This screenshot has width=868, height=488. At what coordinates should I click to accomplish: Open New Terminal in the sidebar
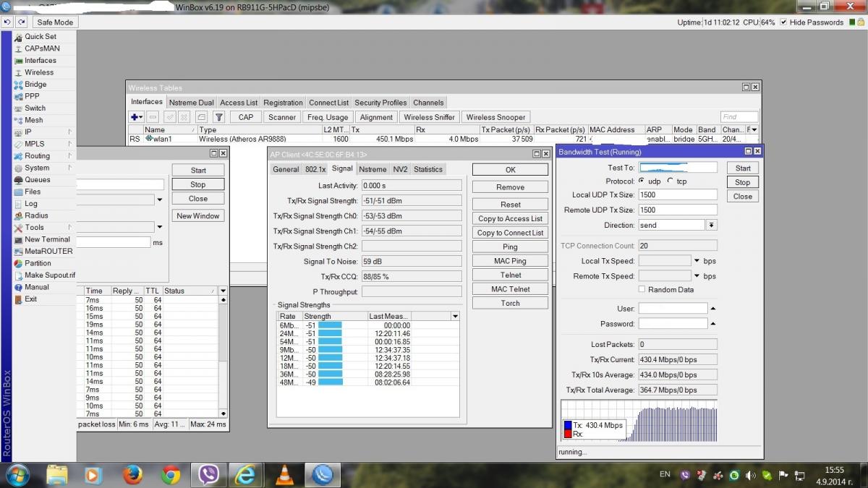47,239
